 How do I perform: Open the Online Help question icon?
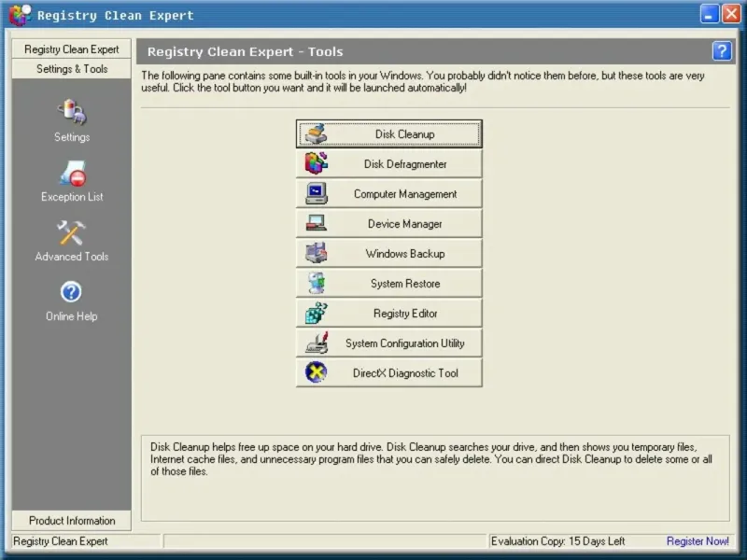(71, 292)
